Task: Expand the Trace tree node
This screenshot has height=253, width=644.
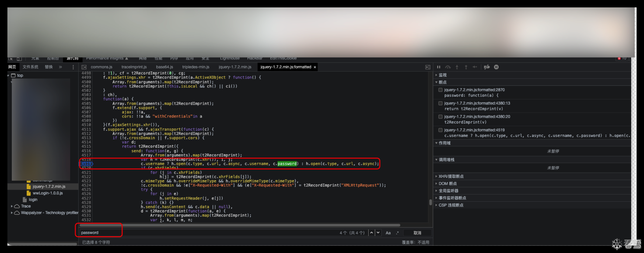Action: click(x=11, y=206)
